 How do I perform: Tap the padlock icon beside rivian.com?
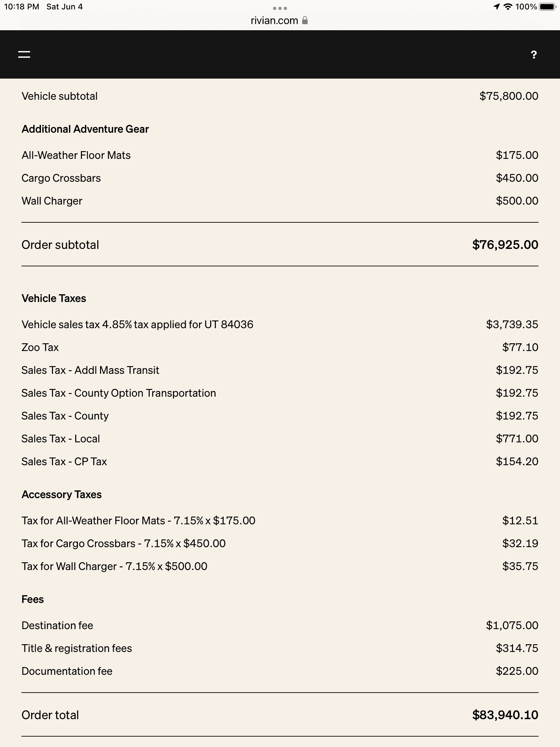pyautogui.click(x=305, y=20)
